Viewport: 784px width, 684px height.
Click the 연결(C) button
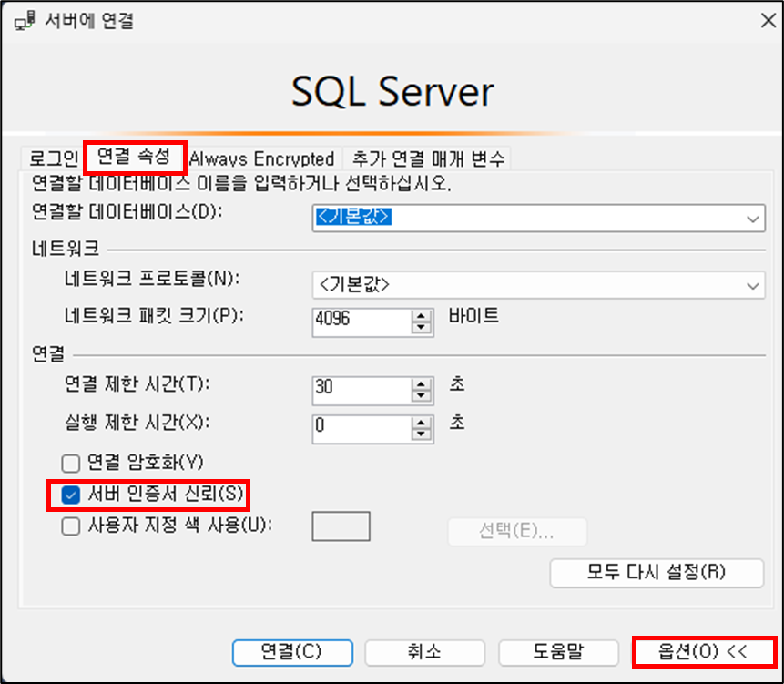[291, 652]
